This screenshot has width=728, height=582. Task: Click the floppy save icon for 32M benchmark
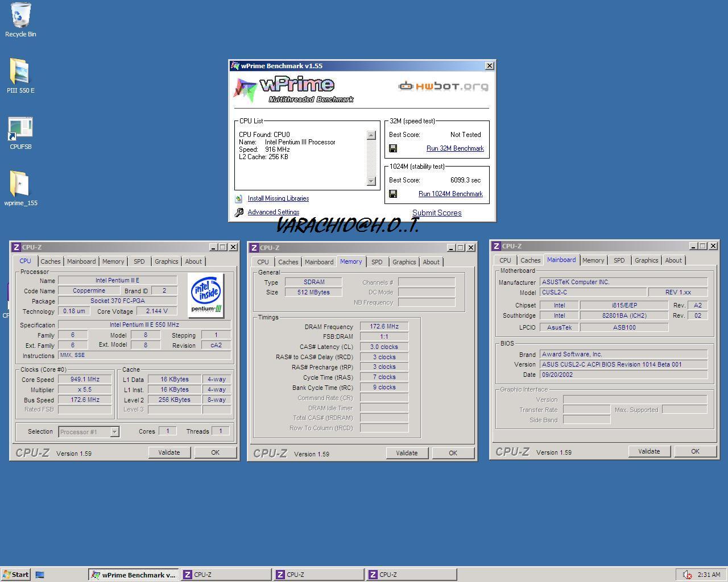coord(393,148)
